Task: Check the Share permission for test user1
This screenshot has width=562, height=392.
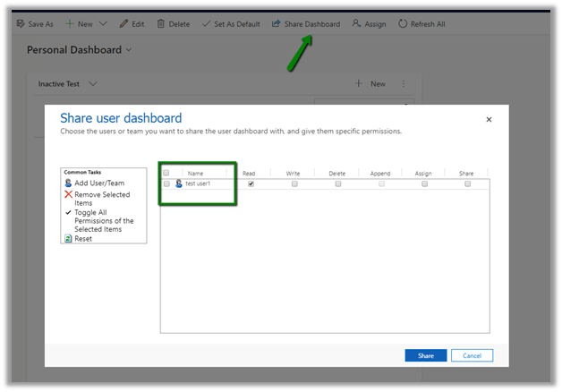Action: tap(467, 183)
